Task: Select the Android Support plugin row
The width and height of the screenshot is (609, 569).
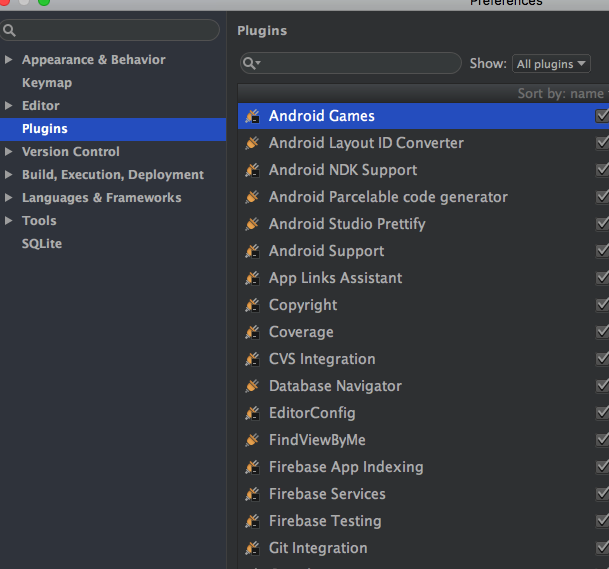Action: 423,251
